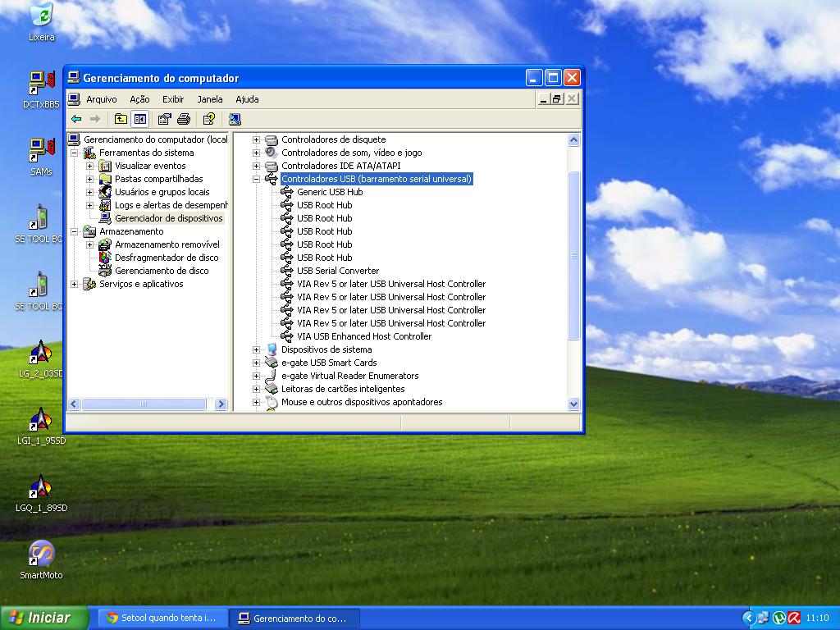Open the Arquivo menu
This screenshot has width=840, height=630.
[101, 99]
